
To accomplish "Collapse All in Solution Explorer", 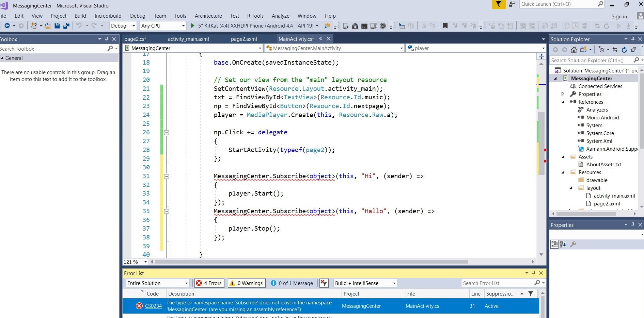I will point(633,50).
